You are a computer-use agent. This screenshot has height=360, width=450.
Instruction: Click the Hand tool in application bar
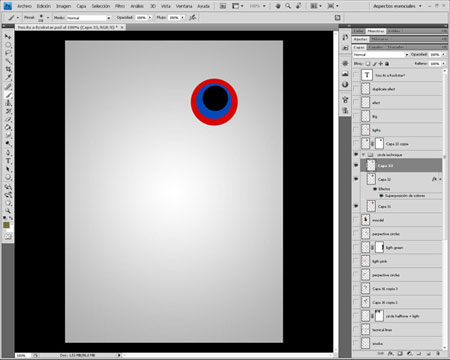click(x=278, y=6)
